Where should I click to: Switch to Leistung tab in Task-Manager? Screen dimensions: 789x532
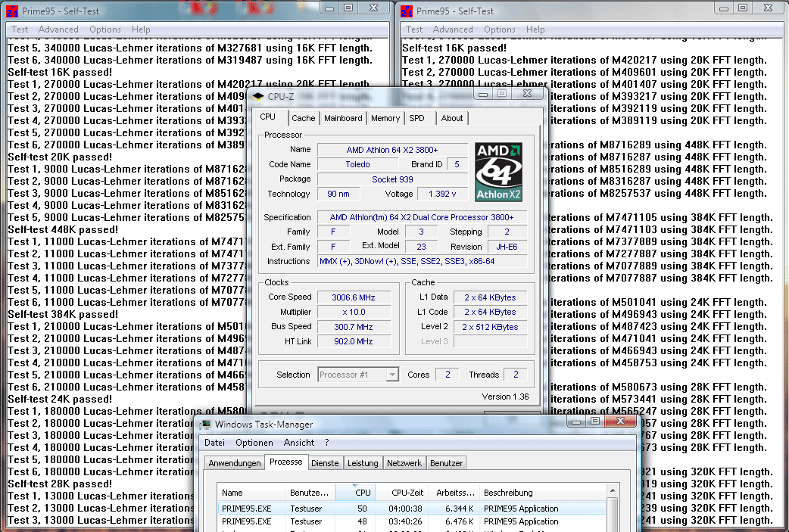coord(363,463)
